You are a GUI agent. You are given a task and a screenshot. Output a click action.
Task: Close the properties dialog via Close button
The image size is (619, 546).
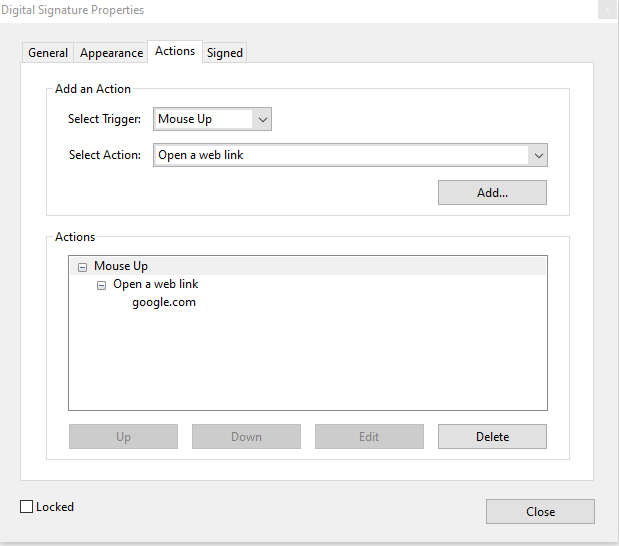click(540, 512)
